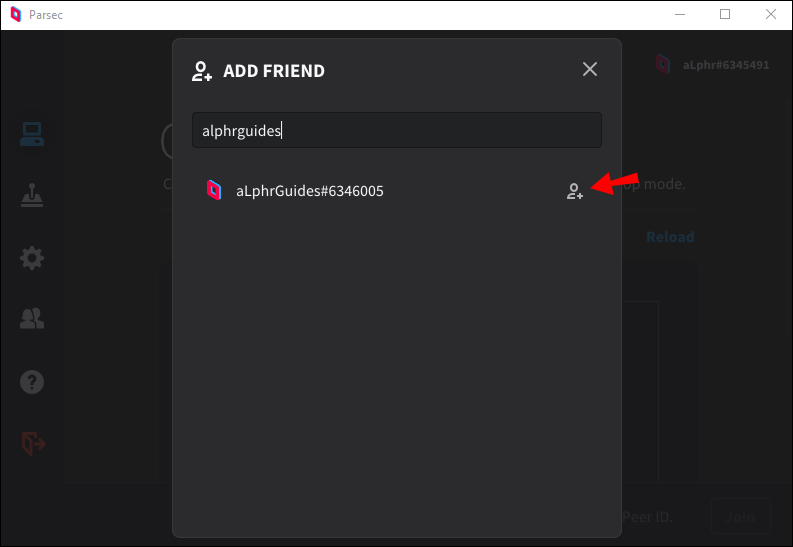Minimize the Parsec window
This screenshot has height=547, width=793.
tap(678, 15)
